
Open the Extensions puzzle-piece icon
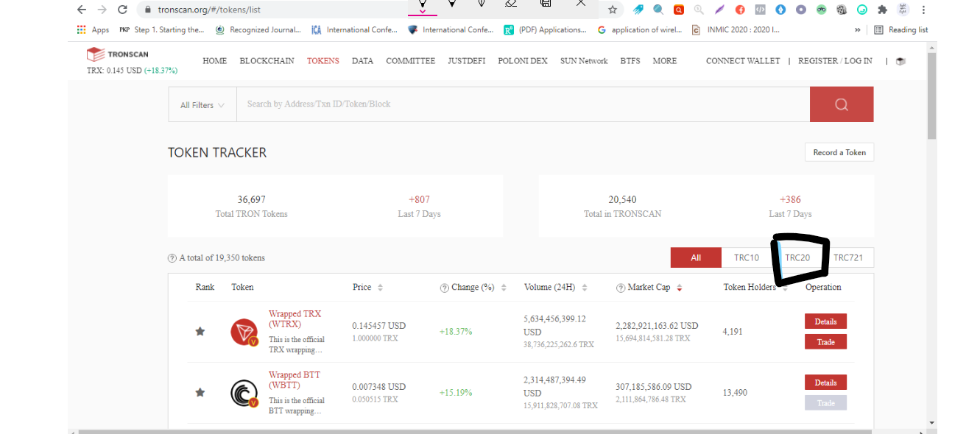(x=883, y=10)
